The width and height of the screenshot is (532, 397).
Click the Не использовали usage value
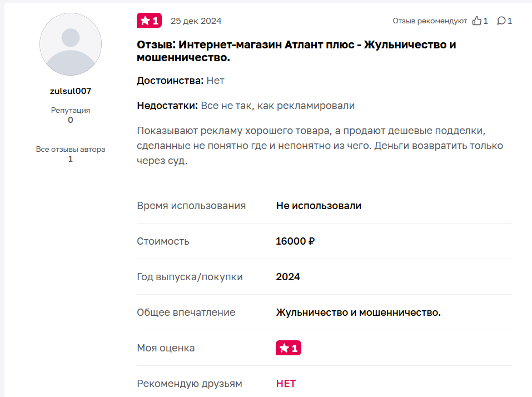pos(319,206)
